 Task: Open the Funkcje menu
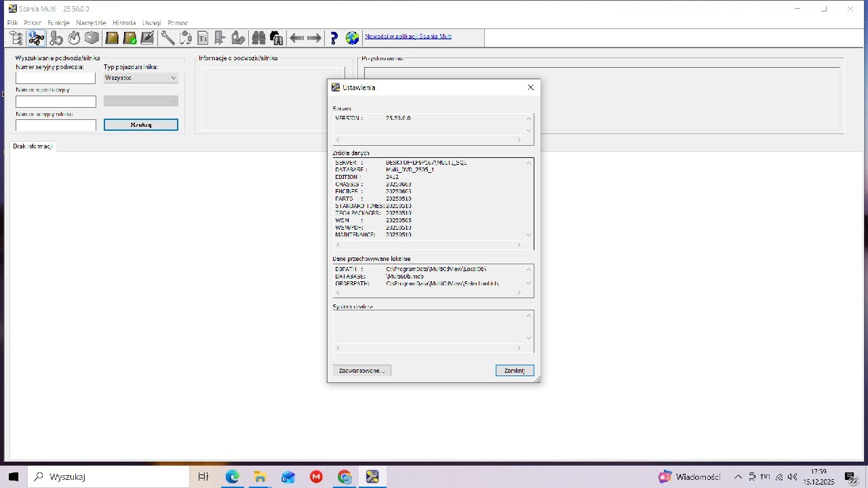coord(58,23)
